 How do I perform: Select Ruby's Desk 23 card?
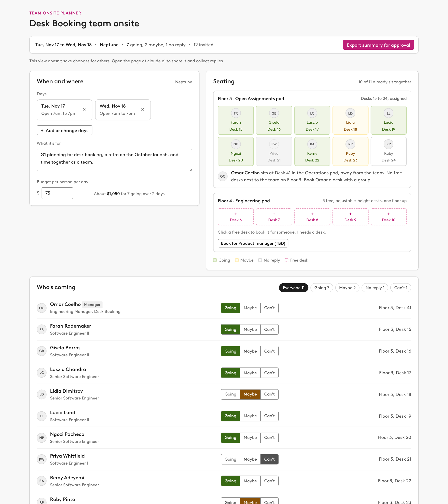tap(350, 151)
